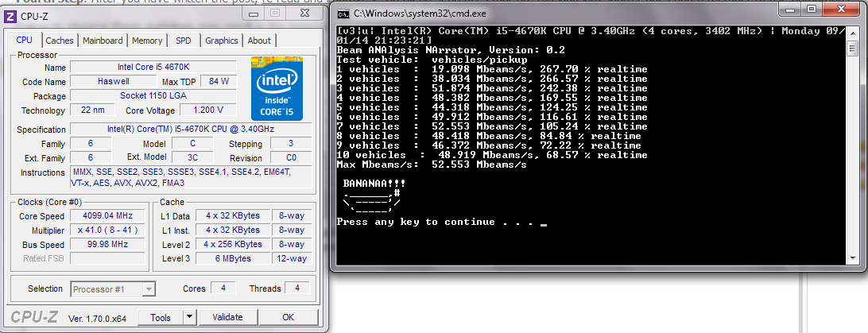Click the Code Name value 'Haswell'
The width and height of the screenshot is (868, 333).
tap(114, 81)
